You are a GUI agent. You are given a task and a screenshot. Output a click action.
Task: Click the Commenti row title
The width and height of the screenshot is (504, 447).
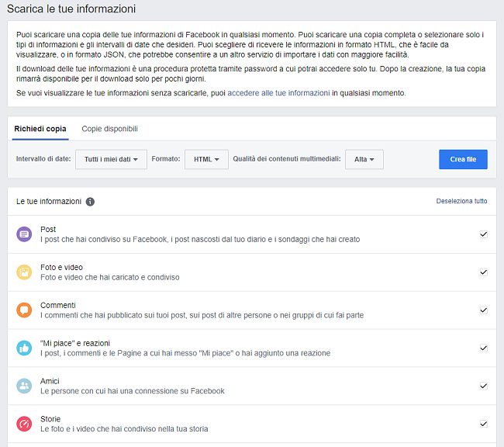(x=58, y=305)
